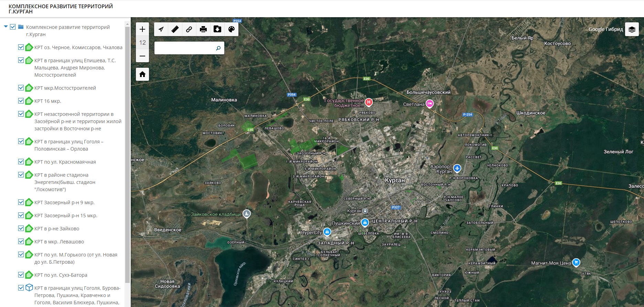Toggle the root layer group checkbox

[13, 27]
